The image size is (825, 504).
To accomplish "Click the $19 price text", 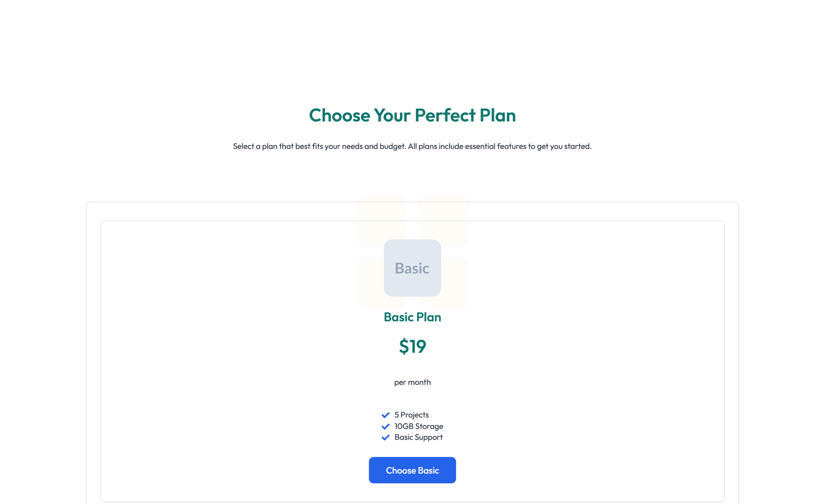I will tap(412, 346).
